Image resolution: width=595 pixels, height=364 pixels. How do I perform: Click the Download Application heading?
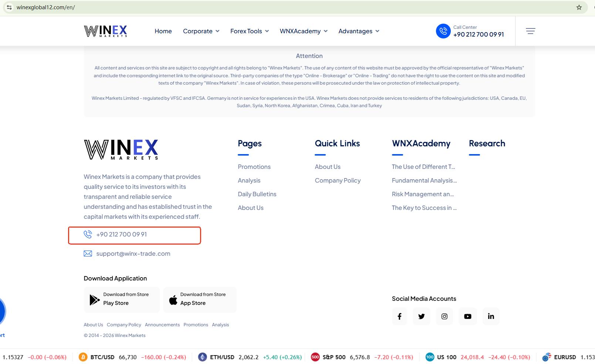(x=115, y=278)
